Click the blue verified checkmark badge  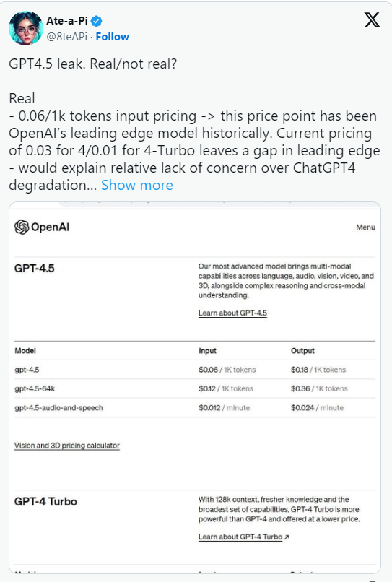pos(97,22)
